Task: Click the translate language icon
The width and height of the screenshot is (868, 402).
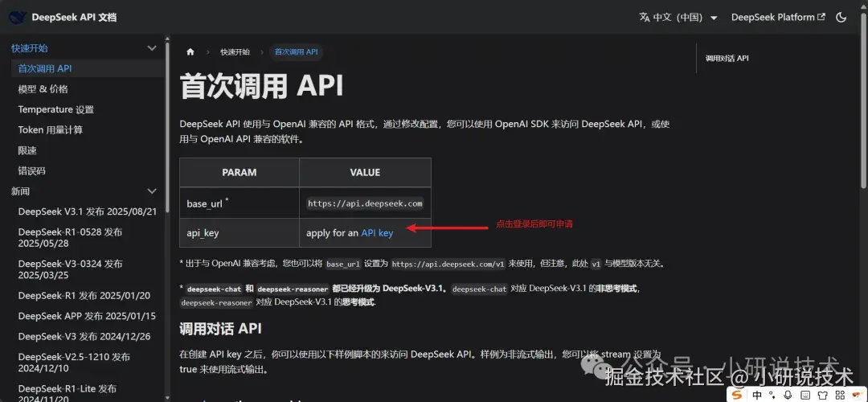Action: pos(645,17)
